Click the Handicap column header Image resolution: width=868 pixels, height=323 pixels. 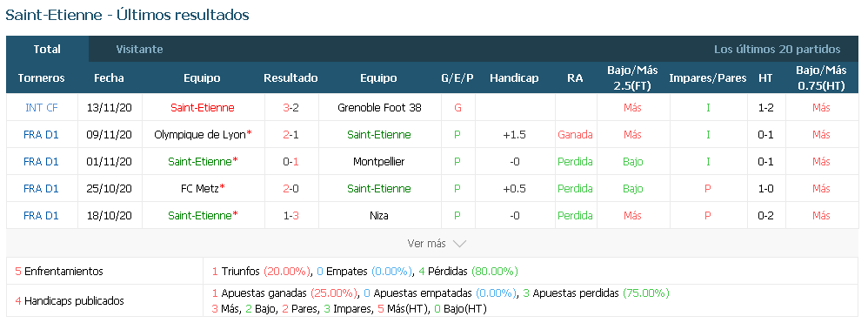point(514,78)
